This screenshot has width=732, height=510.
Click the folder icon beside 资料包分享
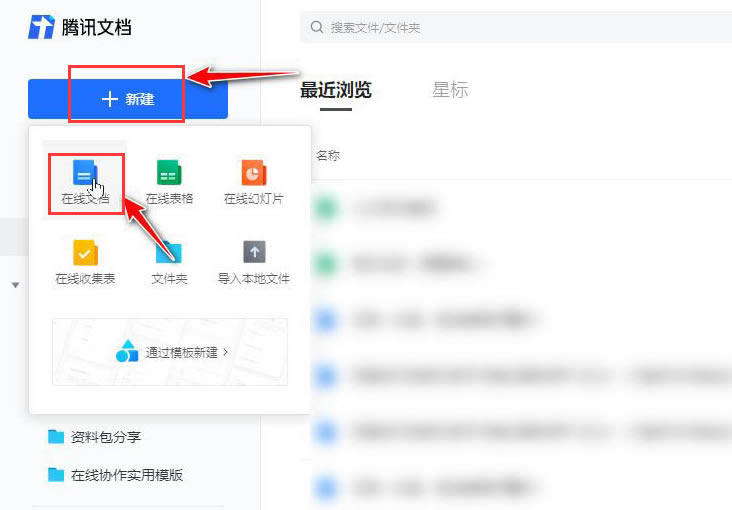pyautogui.click(x=56, y=436)
